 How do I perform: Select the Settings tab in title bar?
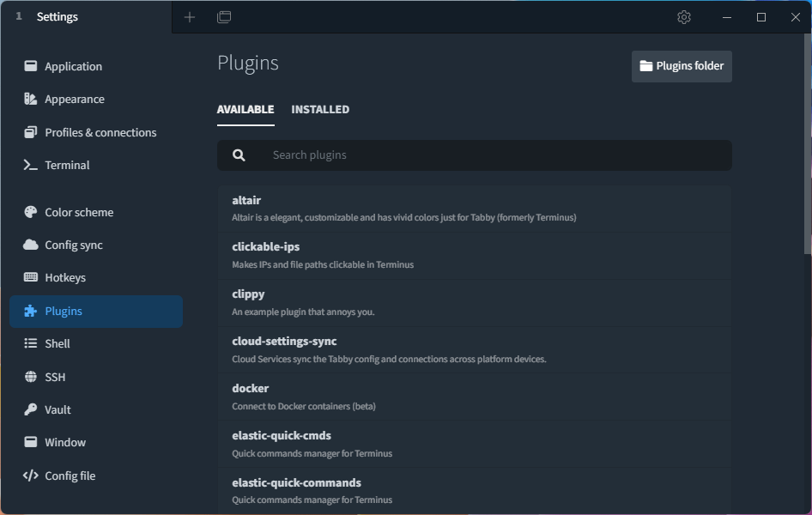coord(86,16)
